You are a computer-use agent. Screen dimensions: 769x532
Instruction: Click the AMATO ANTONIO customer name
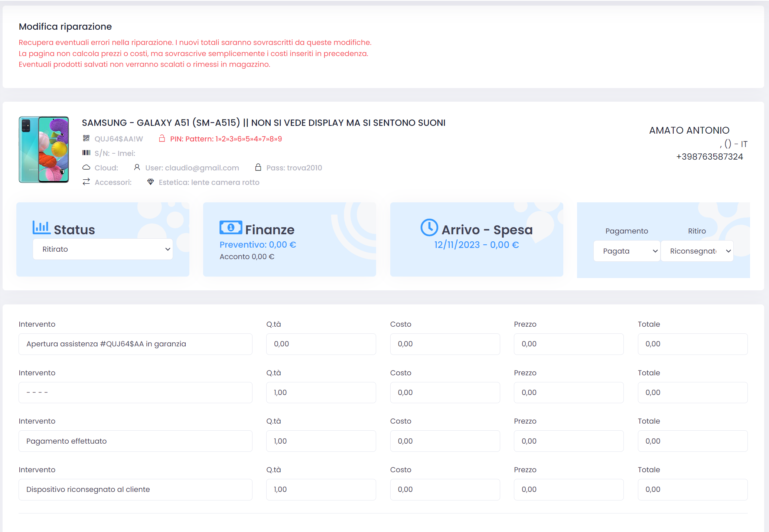point(689,130)
